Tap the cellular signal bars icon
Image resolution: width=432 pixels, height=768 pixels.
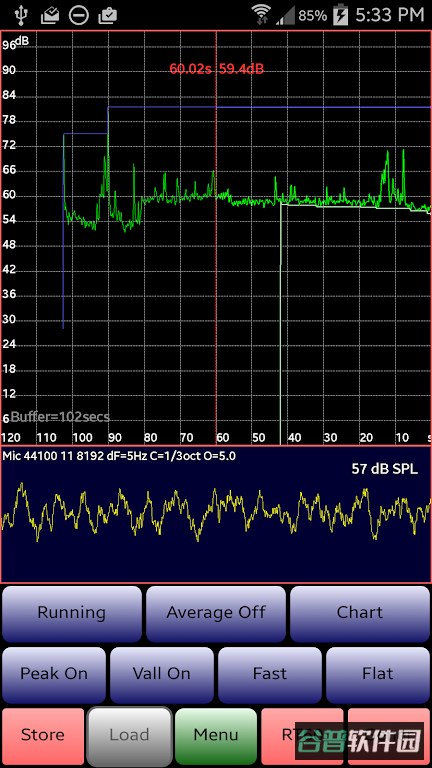coord(285,15)
